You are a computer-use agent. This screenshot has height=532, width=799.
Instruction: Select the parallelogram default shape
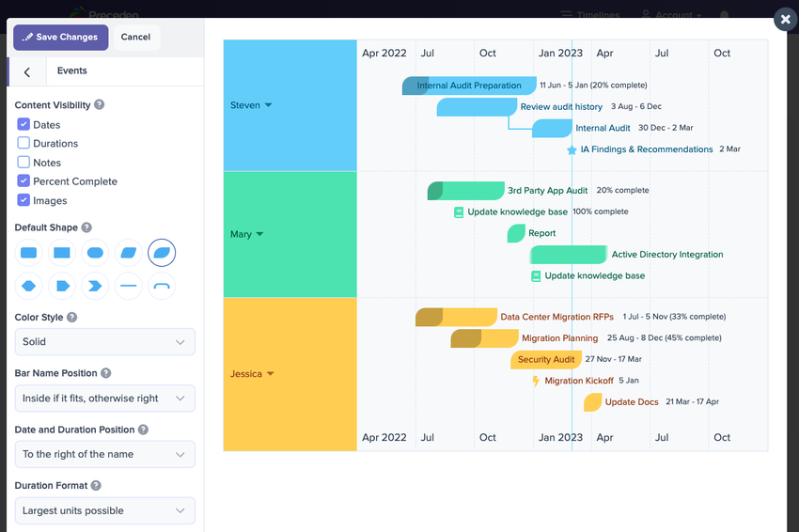pyautogui.click(x=128, y=253)
